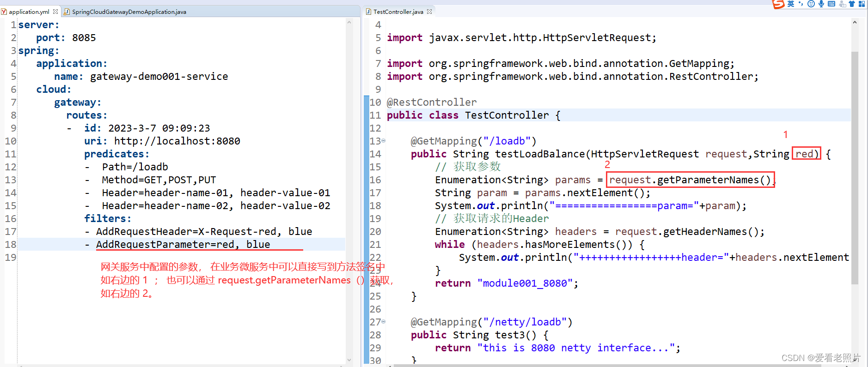Open Sogou skin shirt icon
The image size is (868, 367).
coord(852,4)
